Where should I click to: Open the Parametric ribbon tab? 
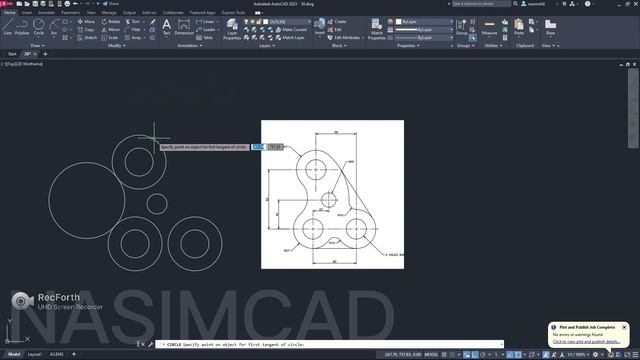[x=71, y=13]
